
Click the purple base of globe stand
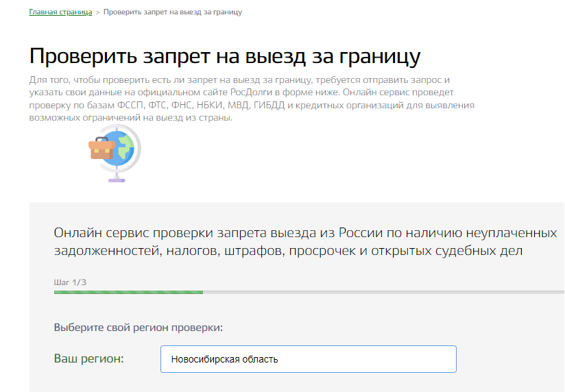pos(117,180)
